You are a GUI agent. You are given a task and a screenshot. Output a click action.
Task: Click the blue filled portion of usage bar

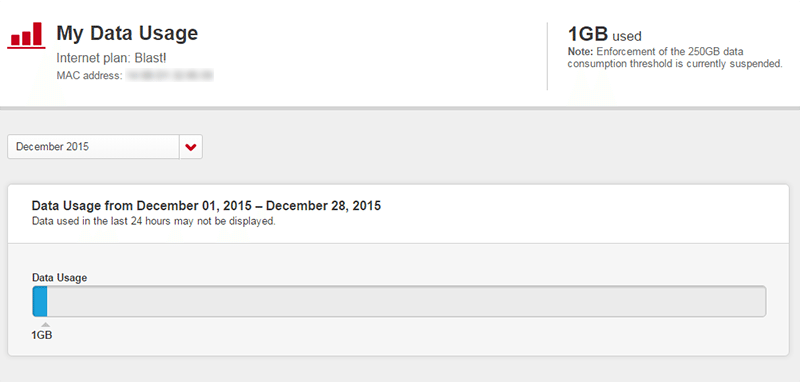pos(40,301)
